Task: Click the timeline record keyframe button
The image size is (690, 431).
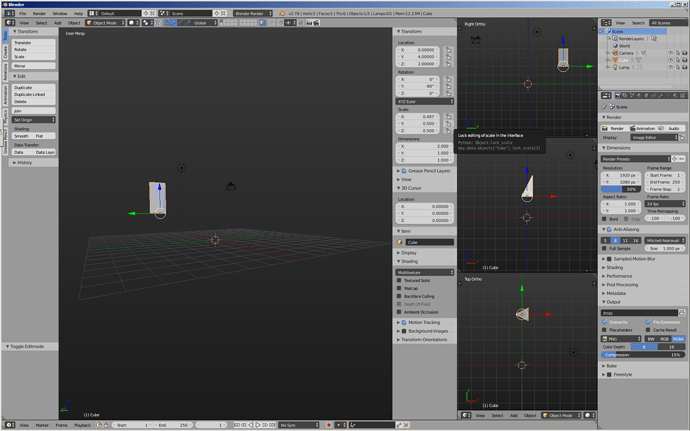Action: coord(328,425)
